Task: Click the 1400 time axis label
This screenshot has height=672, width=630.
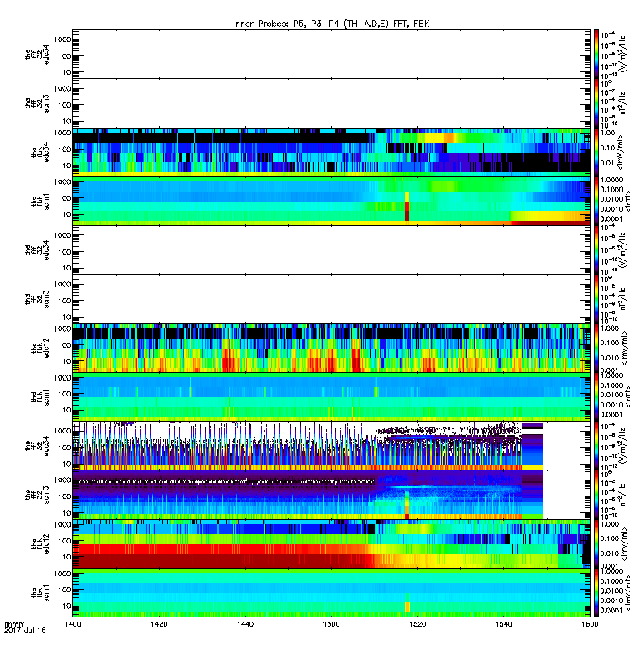Action: click(x=72, y=624)
